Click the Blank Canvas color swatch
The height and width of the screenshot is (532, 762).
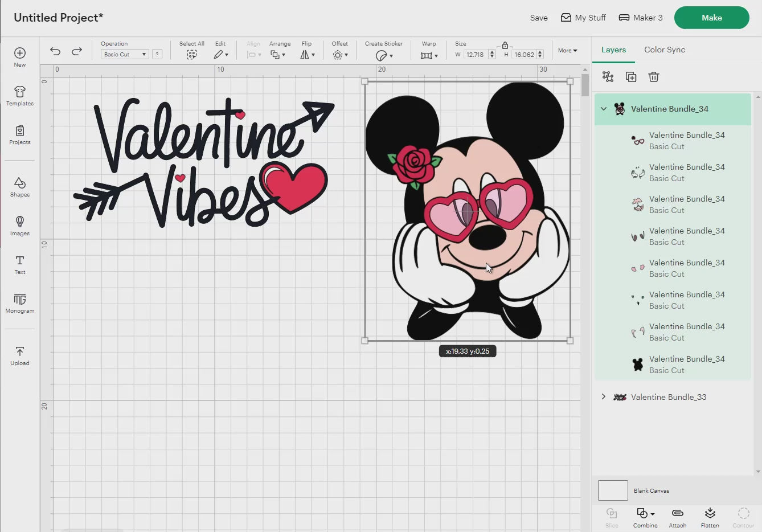pos(613,490)
